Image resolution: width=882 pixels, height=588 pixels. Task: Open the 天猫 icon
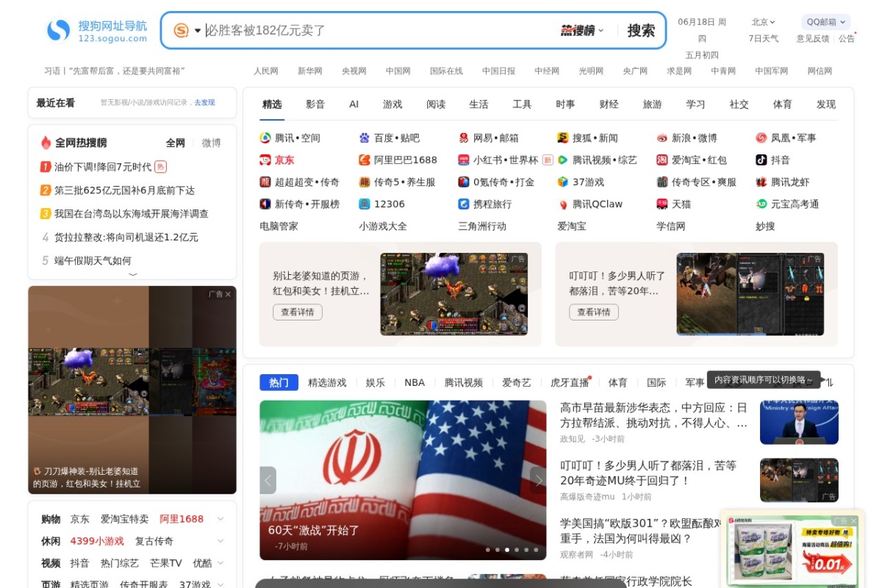[x=662, y=204]
